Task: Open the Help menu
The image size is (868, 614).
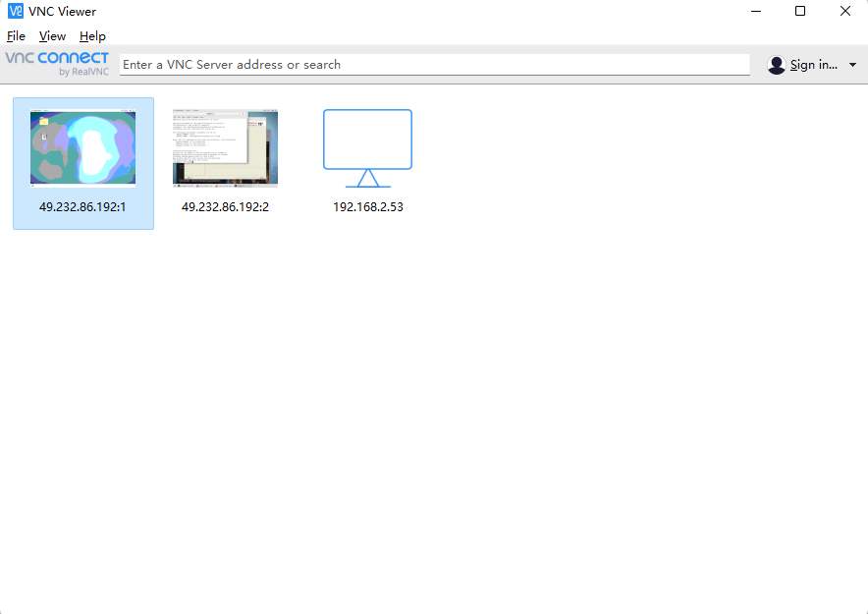Action: [x=92, y=36]
